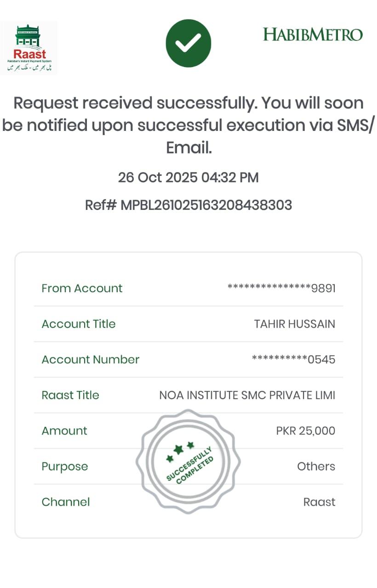Click the Account Title label
The image size is (377, 588).
pyautogui.click(x=79, y=324)
